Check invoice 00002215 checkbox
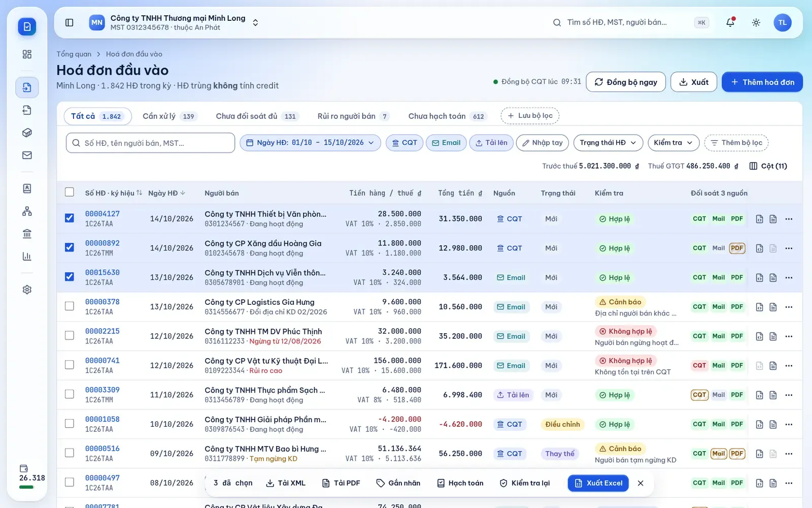Viewport: 812px width, 508px height. 70,336
